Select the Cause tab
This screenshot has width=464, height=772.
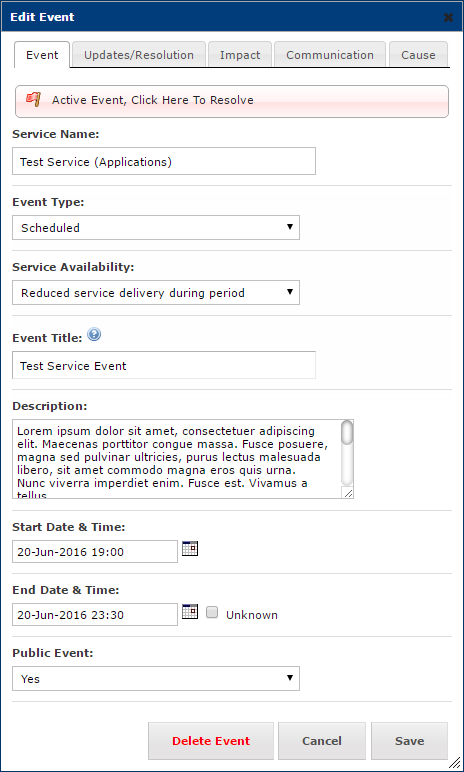418,55
